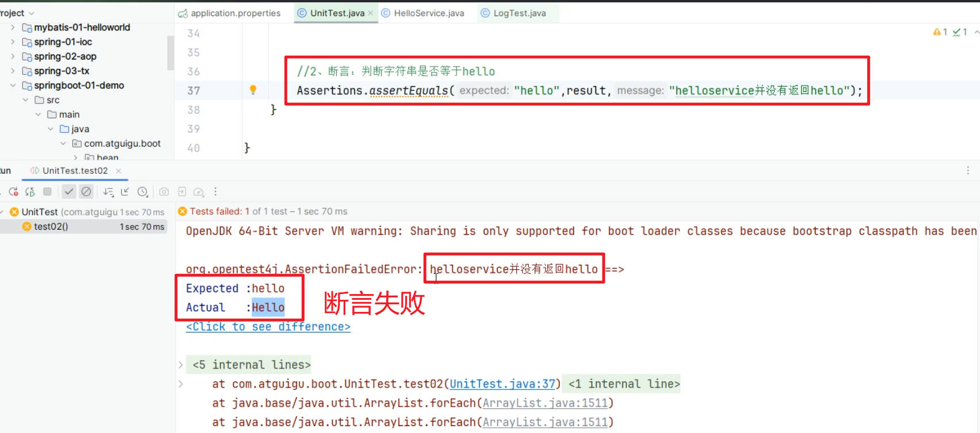Click highlighted 'Hello' in Actual line
The width and height of the screenshot is (980, 433).
pyautogui.click(x=268, y=307)
